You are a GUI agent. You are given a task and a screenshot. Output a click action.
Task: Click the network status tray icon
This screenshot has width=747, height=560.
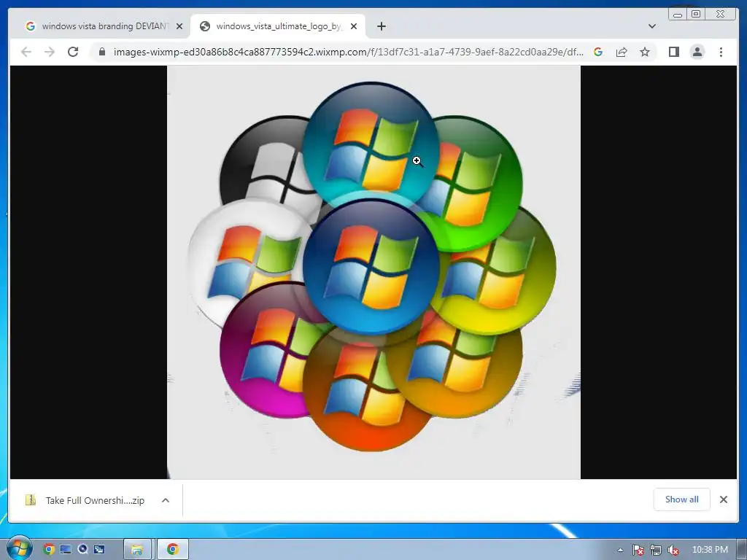tap(656, 550)
